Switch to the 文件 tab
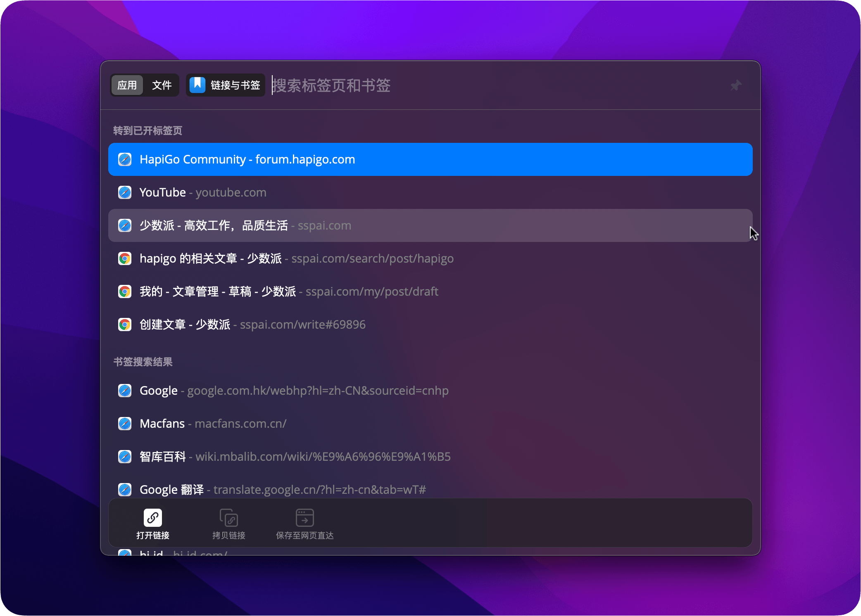 (162, 85)
